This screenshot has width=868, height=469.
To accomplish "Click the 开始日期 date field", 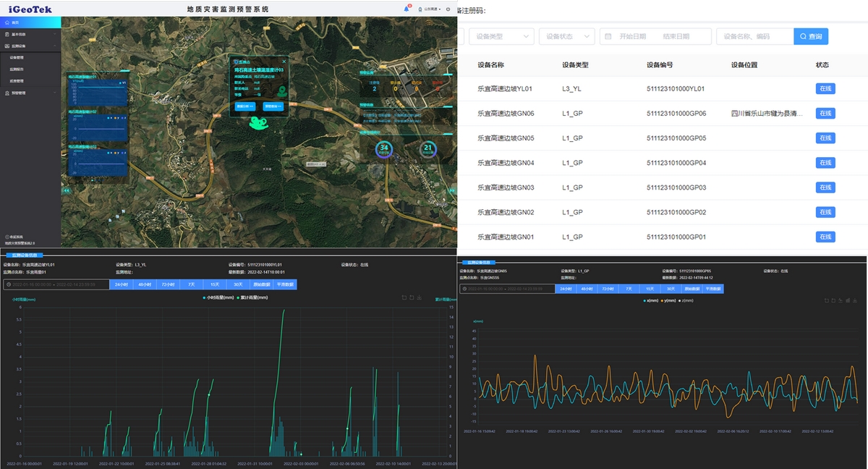I will click(632, 36).
